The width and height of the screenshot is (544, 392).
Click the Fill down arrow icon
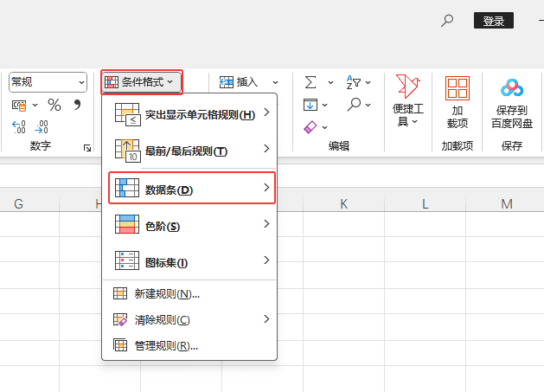[x=310, y=105]
